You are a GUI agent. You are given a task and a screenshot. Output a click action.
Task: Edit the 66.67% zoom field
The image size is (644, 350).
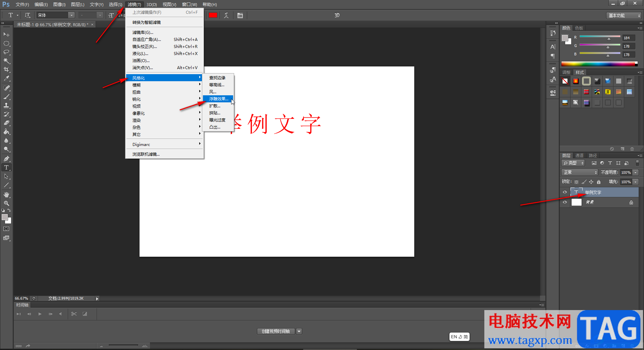(x=21, y=299)
